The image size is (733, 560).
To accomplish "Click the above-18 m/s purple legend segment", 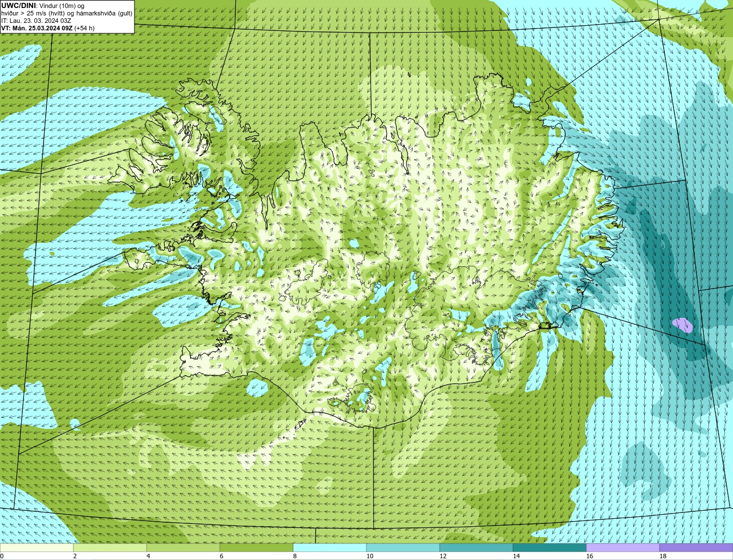I will (696, 548).
